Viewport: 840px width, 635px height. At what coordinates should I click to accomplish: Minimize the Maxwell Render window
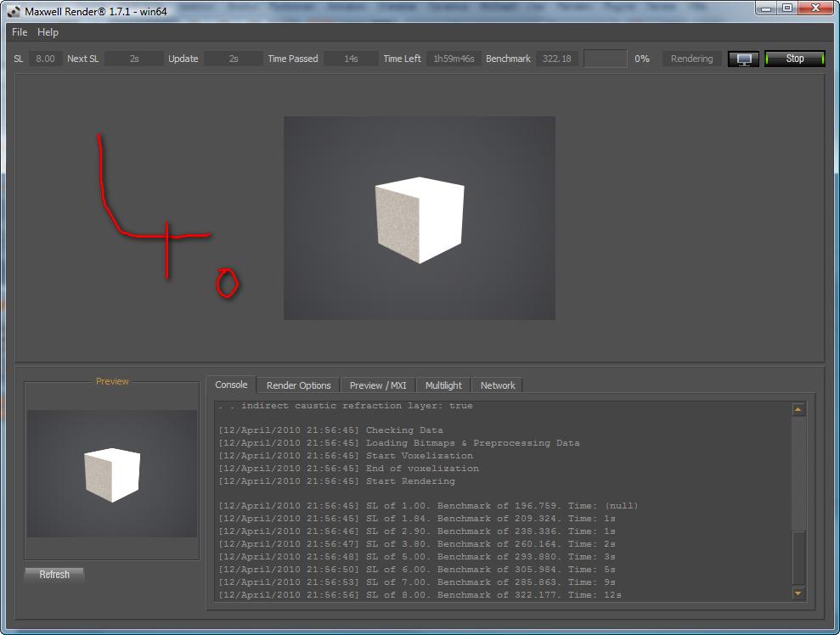click(x=766, y=8)
